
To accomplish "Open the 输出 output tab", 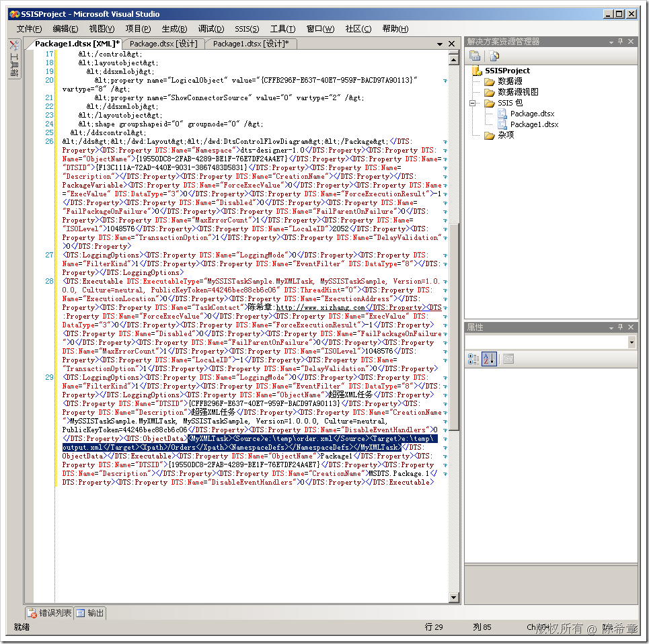I will pos(90,612).
